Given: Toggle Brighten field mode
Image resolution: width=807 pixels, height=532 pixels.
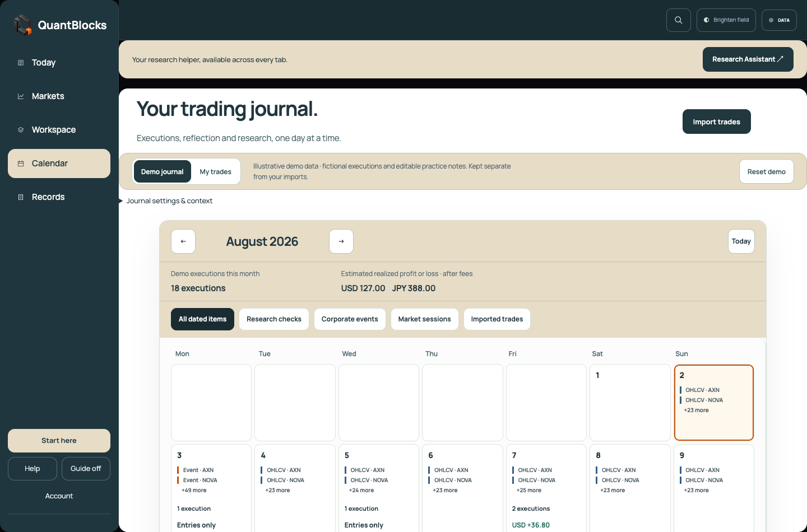Looking at the screenshot, I should click(x=726, y=20).
